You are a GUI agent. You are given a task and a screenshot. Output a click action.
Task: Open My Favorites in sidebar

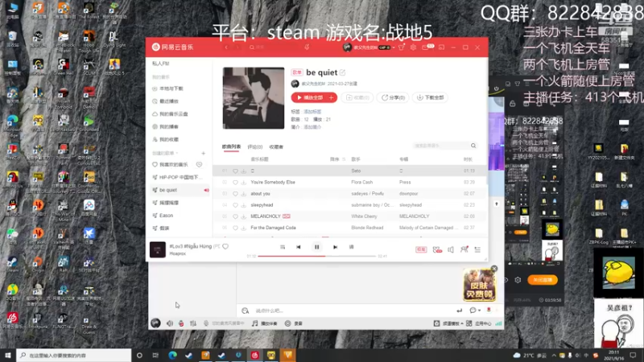coord(165,139)
